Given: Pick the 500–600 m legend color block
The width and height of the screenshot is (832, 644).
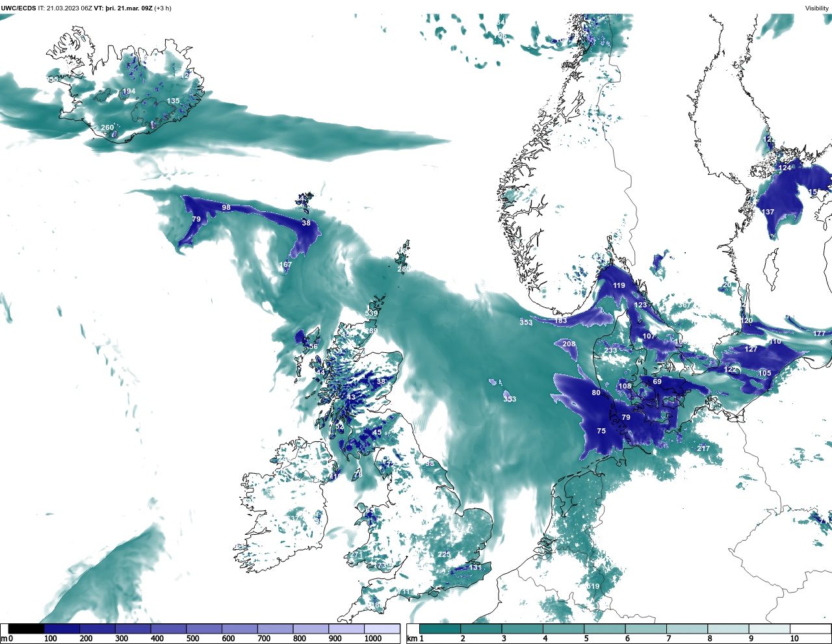Looking at the screenshot, I should (204, 628).
